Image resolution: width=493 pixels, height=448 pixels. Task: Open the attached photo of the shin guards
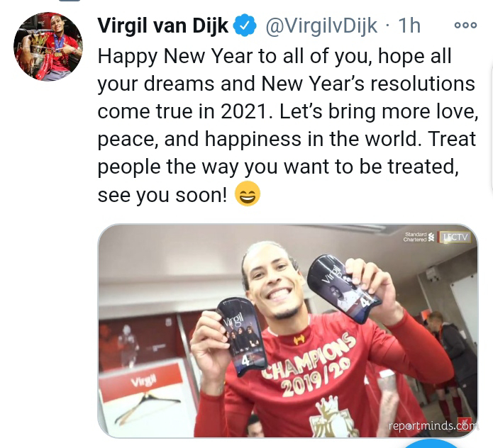coord(288,331)
